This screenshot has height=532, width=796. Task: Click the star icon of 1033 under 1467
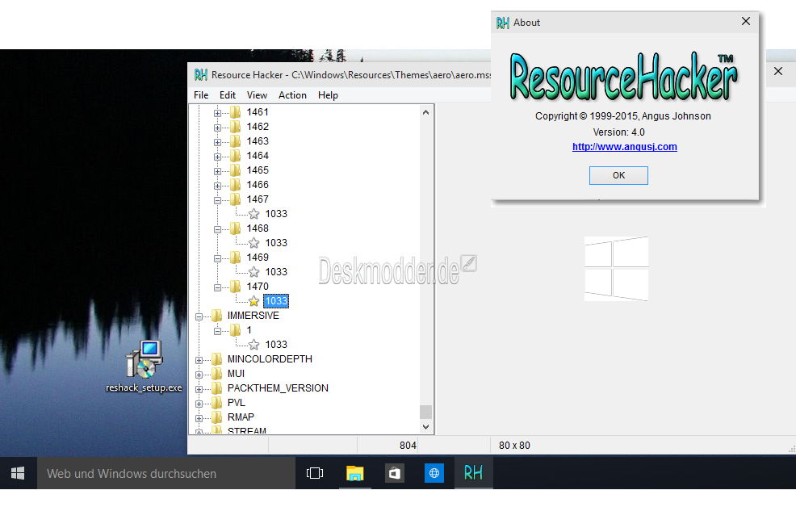tap(253, 214)
